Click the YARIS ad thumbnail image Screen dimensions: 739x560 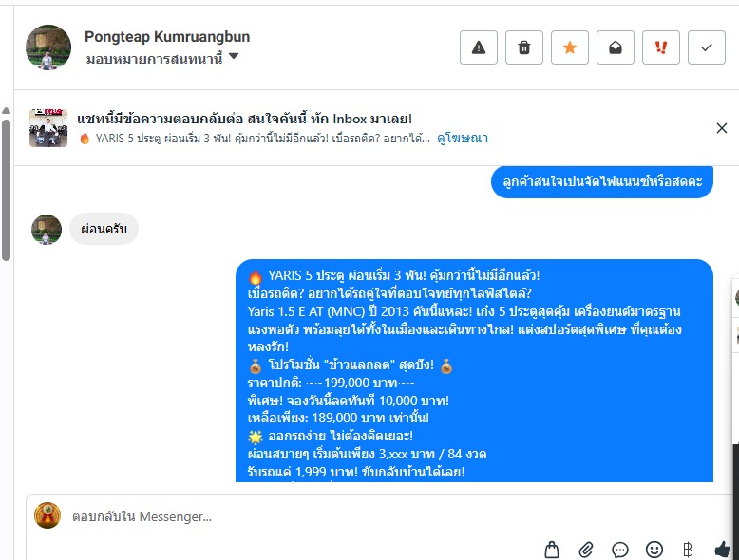[48, 128]
